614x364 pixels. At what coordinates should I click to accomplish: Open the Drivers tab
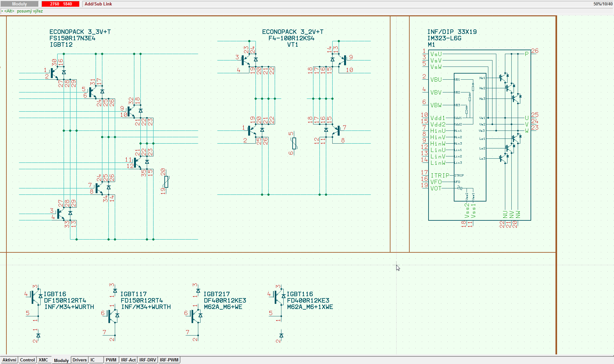click(80, 360)
